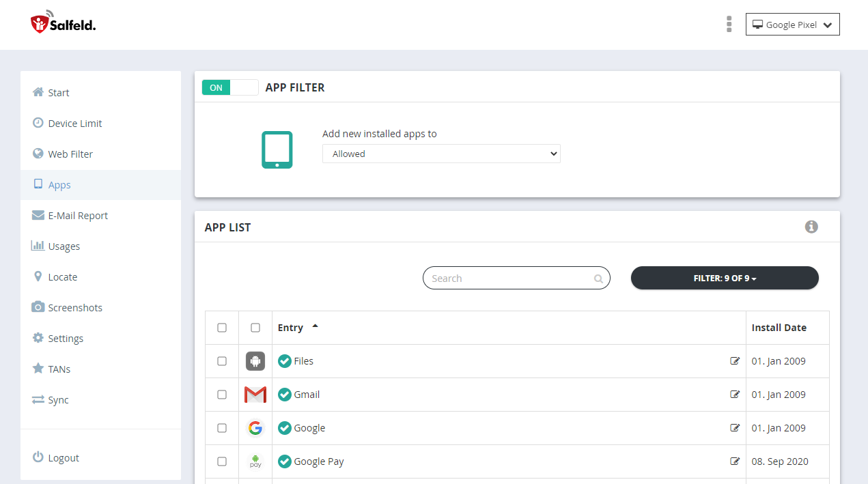Open the Usages statistics page
The height and width of the screenshot is (484, 868).
point(63,246)
